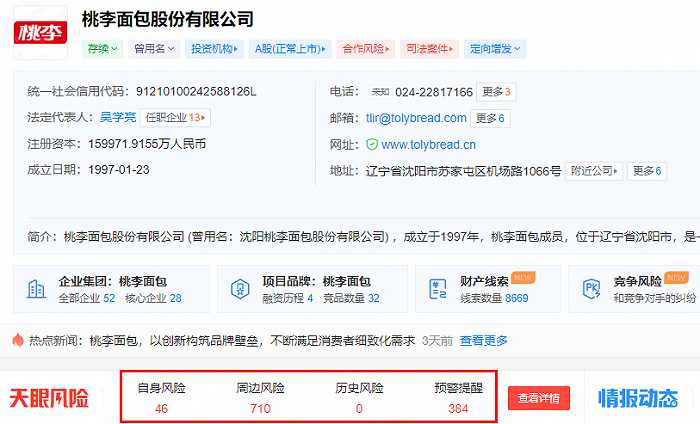The image size is (700, 424).
Task: Expand the 定向增发 dropdown tag
Action: tap(495, 49)
